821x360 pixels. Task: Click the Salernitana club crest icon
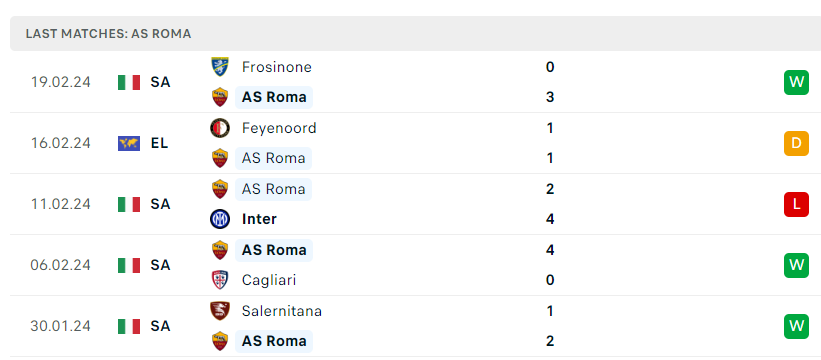(219, 311)
